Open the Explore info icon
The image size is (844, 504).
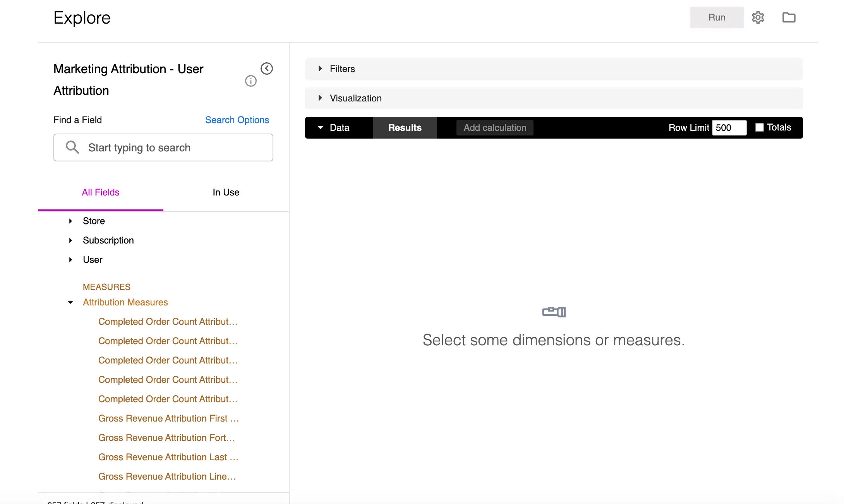coord(251,81)
